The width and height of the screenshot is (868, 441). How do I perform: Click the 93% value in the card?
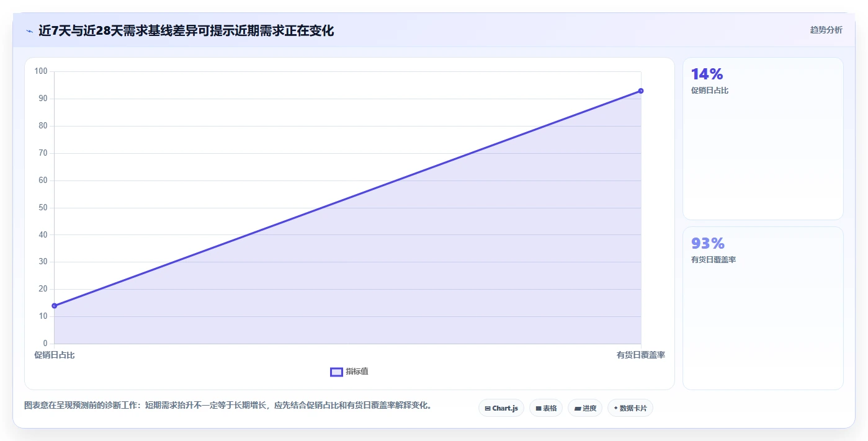click(707, 243)
